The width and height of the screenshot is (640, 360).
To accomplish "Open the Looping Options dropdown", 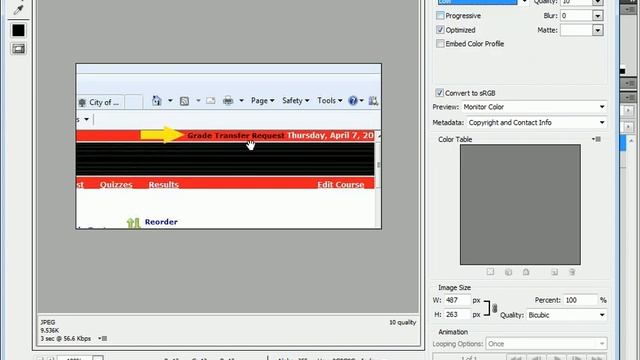I will click(547, 344).
